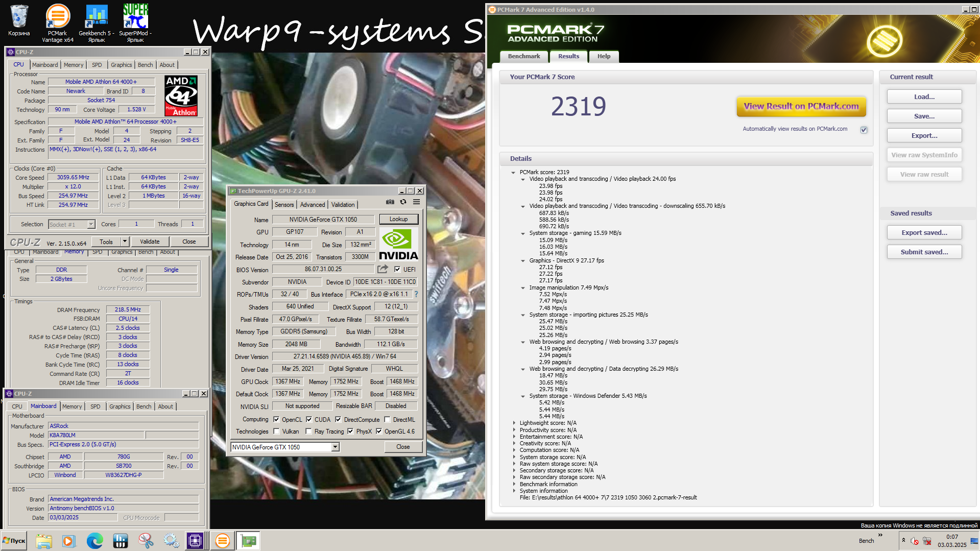Switch to PCMark Benchmark tab
980x551 pixels.
524,56
